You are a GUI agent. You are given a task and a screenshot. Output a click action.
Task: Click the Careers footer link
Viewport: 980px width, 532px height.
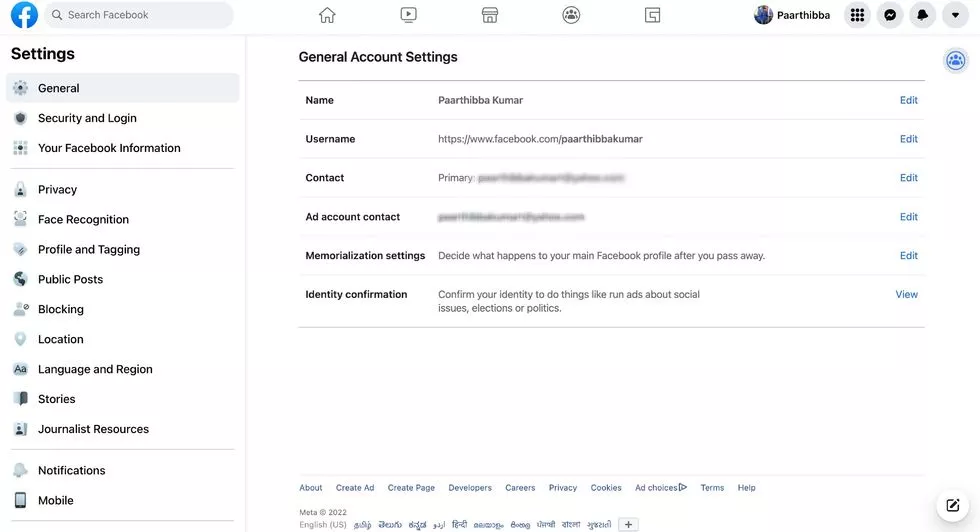[520, 488]
